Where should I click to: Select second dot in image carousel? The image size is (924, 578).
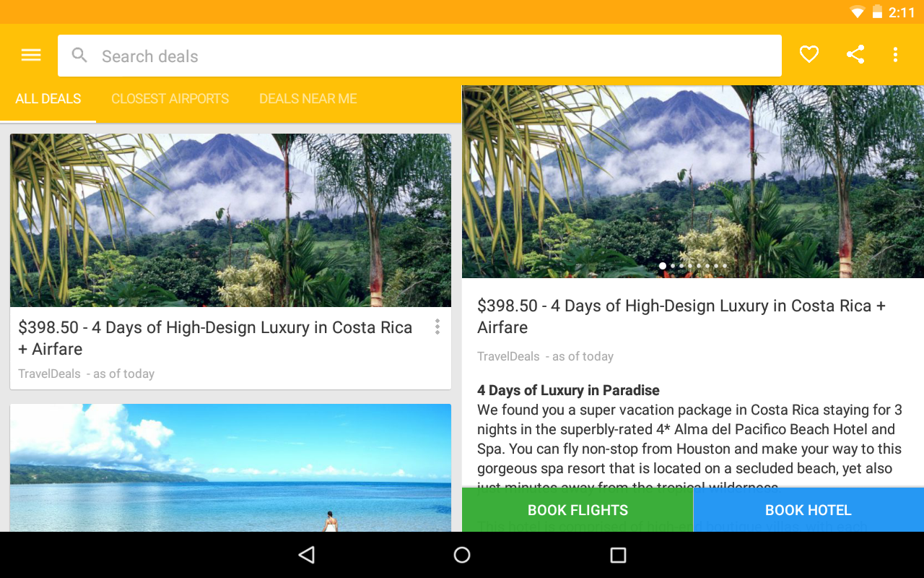(673, 266)
